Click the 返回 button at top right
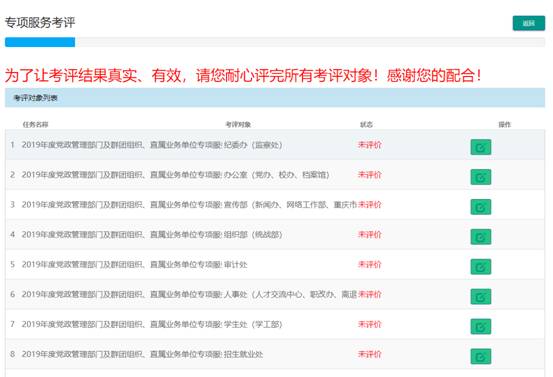This screenshot has height=377, width=553. (x=529, y=23)
